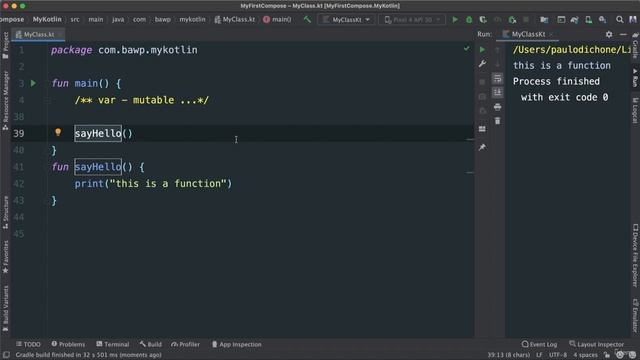
Task: Open the Problems tool window
Action: [68, 344]
